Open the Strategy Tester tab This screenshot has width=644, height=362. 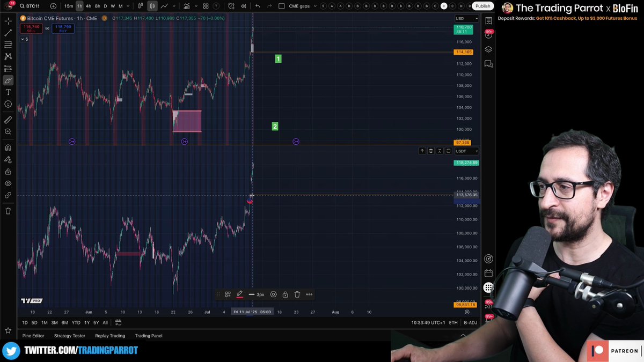point(70,336)
